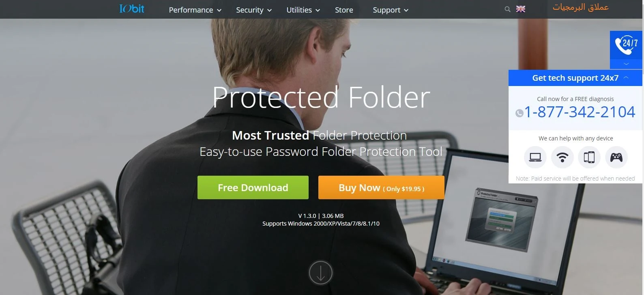
Task: Click the IObit logo
Action: [x=132, y=9]
